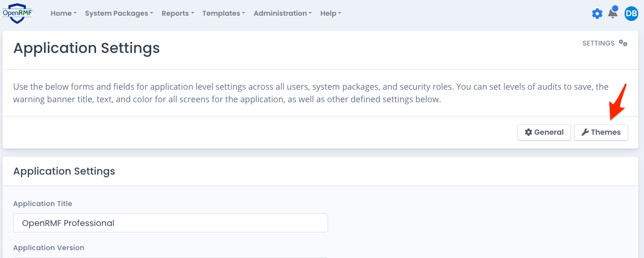Image resolution: width=644 pixels, height=258 pixels.
Task: Click the Themes button
Action: 601,132
